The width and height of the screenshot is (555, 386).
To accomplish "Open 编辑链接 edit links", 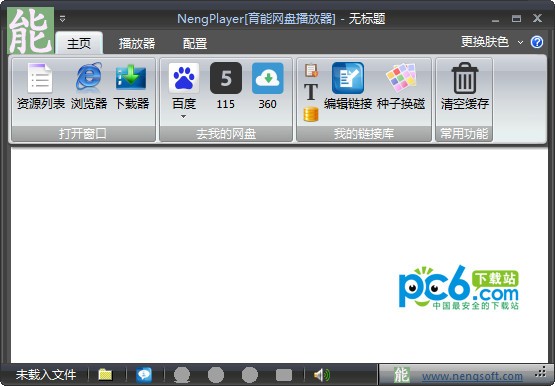I will (x=348, y=86).
